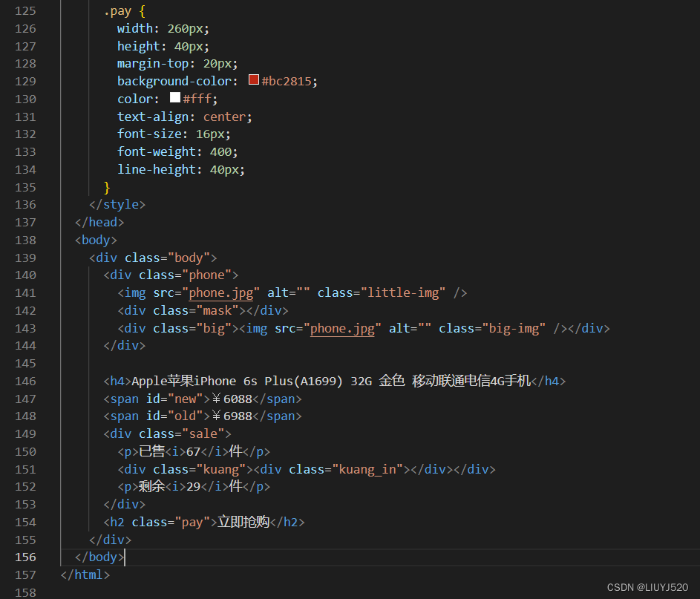This screenshot has height=599, width=700.
Task: Click the closing </head> tag
Action: click(99, 222)
